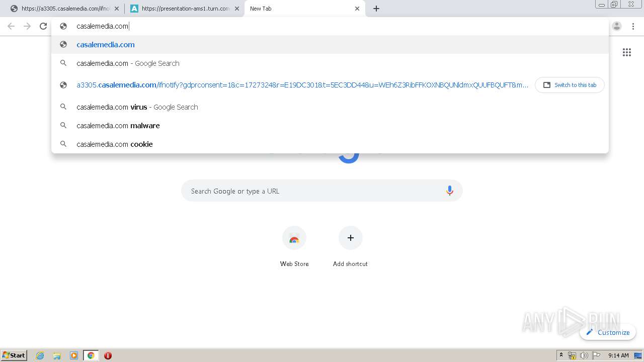Viewport: 644px width, 362px height.
Task: Show hidden system tray icons
Action: (x=561, y=355)
